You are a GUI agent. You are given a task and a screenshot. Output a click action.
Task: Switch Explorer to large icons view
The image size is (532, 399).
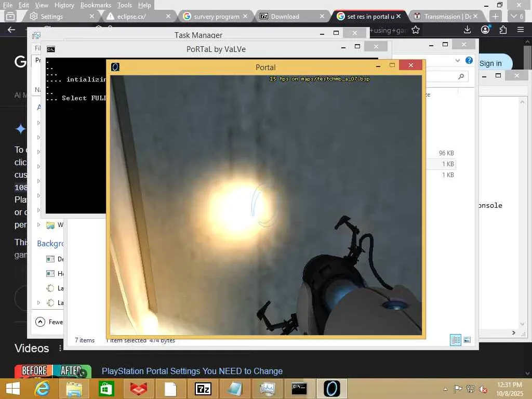(467, 340)
